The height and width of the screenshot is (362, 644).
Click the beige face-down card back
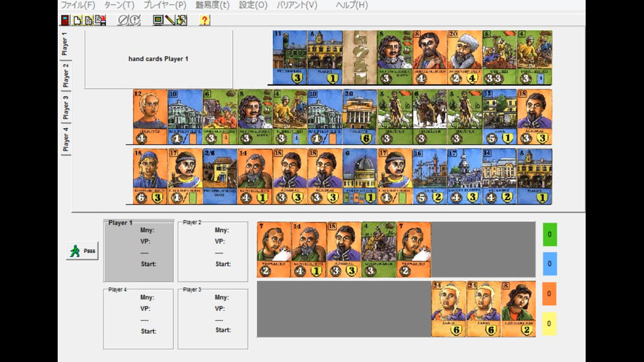click(x=360, y=58)
